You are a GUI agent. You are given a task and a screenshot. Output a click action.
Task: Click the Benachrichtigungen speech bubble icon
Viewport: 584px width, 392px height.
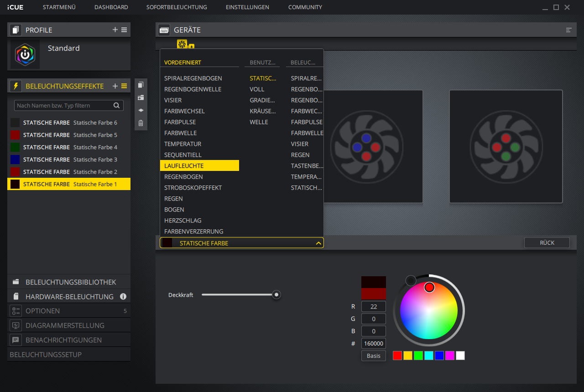(16, 340)
